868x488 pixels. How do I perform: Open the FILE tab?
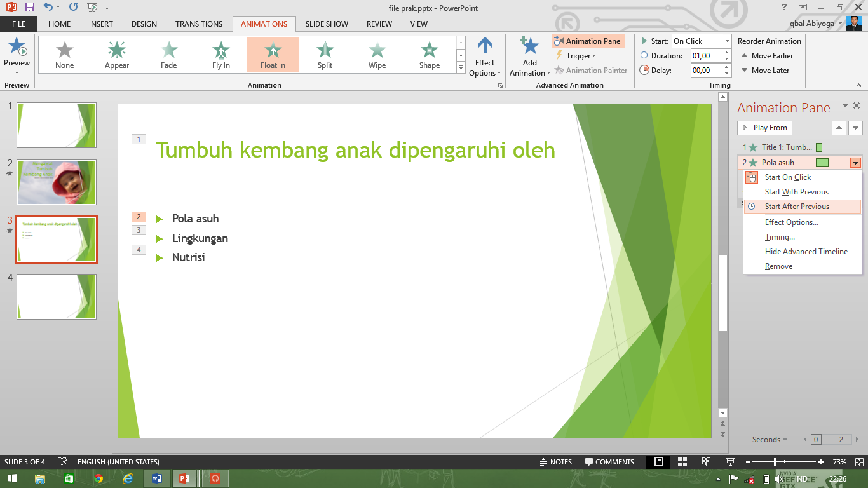(x=18, y=24)
